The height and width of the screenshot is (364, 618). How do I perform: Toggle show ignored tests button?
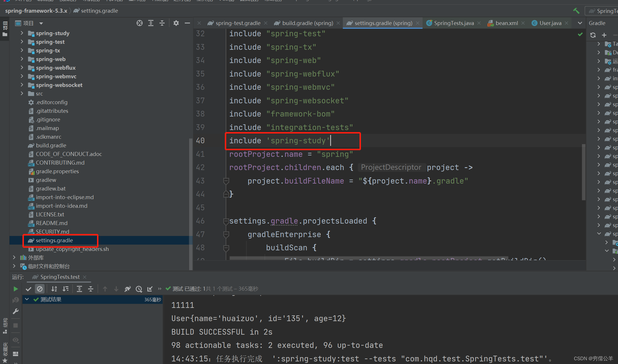tap(40, 289)
